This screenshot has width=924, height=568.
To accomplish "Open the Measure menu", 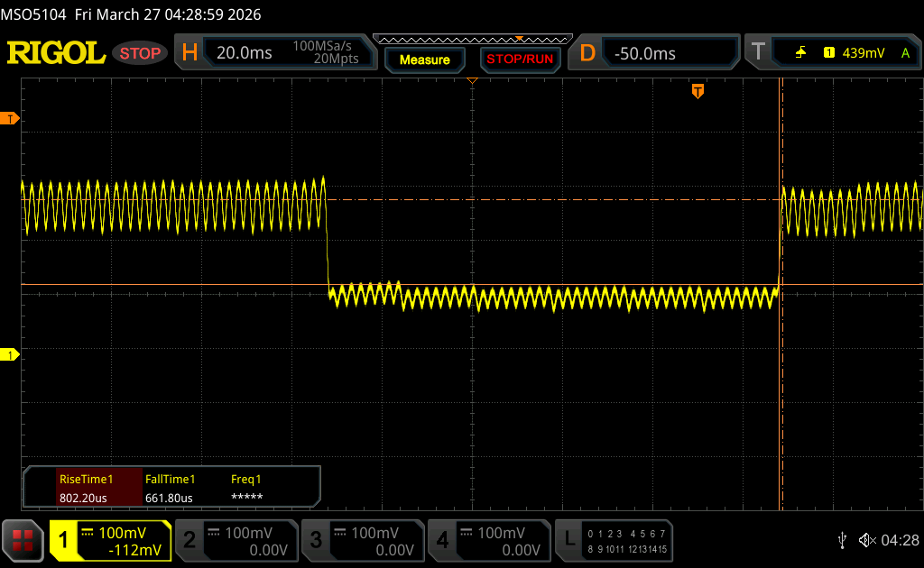I will coord(424,60).
